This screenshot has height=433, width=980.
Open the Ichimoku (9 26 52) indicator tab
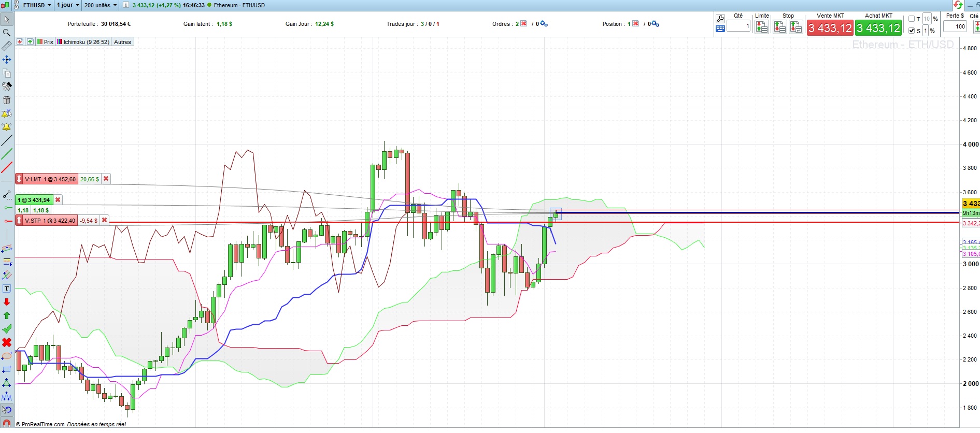(83, 42)
